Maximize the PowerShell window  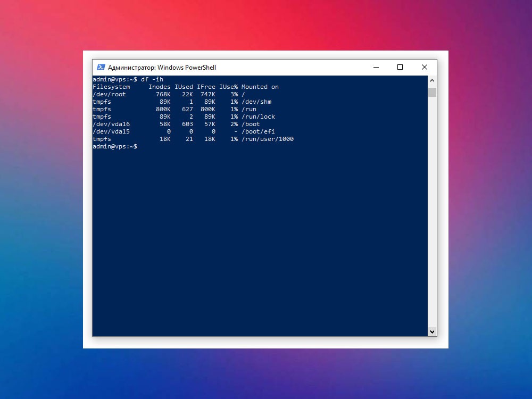[x=400, y=67]
